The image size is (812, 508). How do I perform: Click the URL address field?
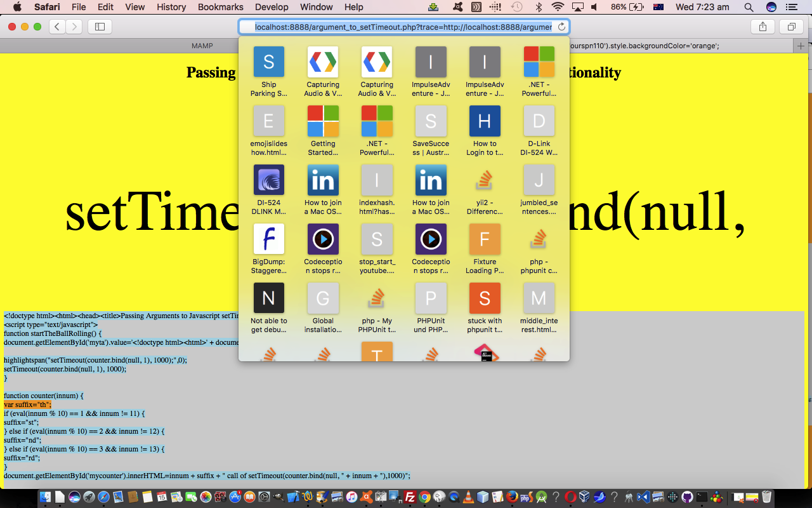point(403,27)
